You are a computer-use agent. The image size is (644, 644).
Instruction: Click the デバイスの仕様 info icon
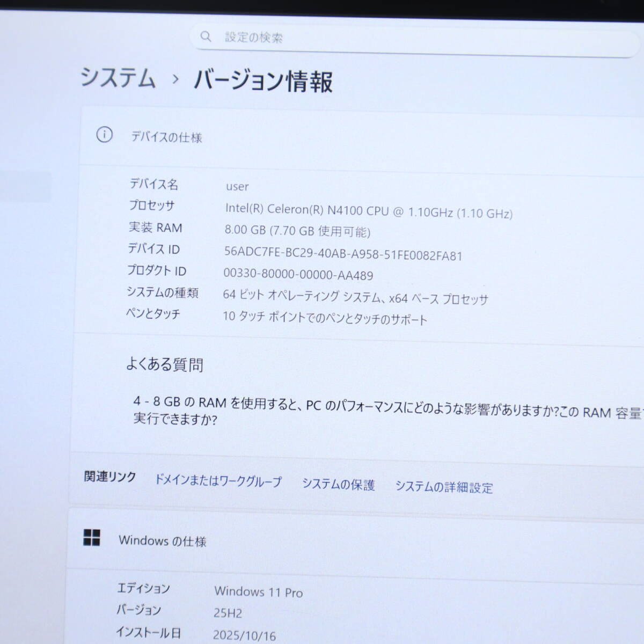click(104, 135)
